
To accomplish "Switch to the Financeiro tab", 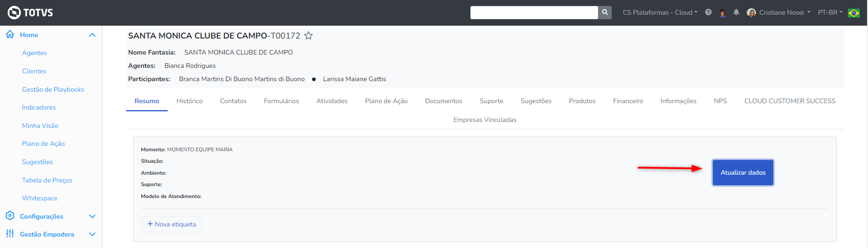I will click(628, 101).
